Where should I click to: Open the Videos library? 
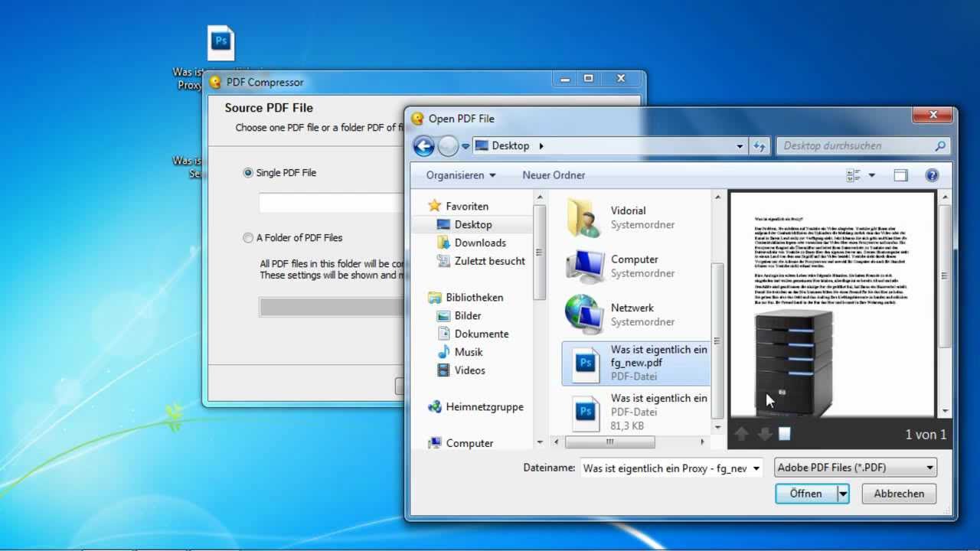461,370
